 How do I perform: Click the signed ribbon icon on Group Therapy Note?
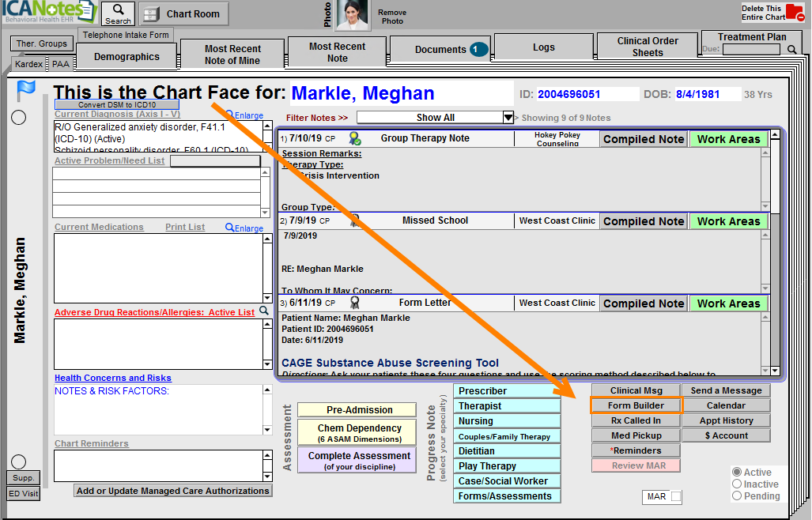[x=355, y=138]
